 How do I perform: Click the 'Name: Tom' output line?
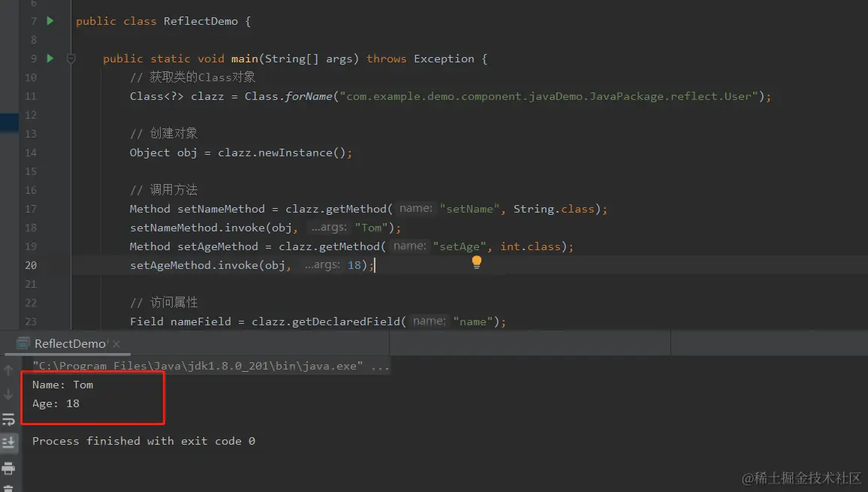point(62,385)
